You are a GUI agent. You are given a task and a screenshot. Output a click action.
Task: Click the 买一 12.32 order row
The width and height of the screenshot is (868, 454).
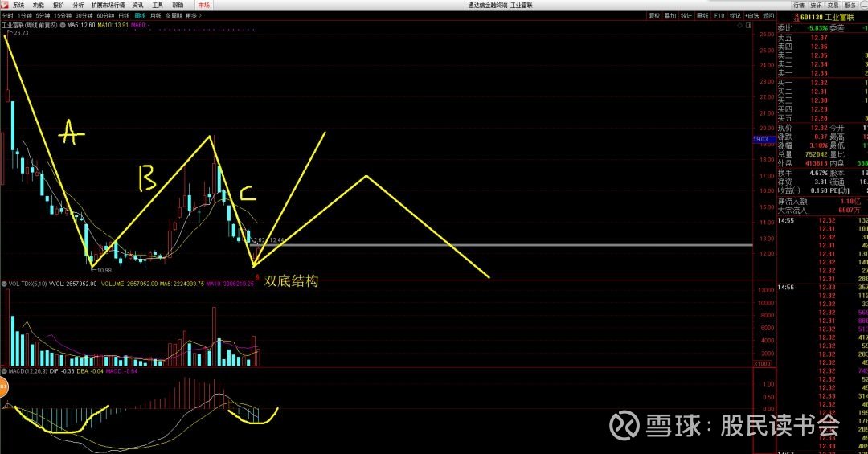click(x=822, y=83)
